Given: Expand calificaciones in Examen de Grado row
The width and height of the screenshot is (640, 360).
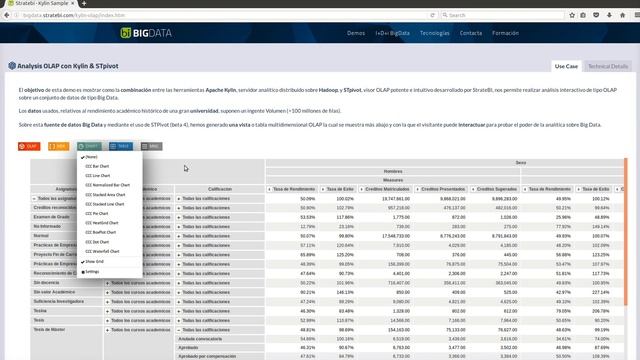Looking at the screenshot, I should [x=179, y=218].
